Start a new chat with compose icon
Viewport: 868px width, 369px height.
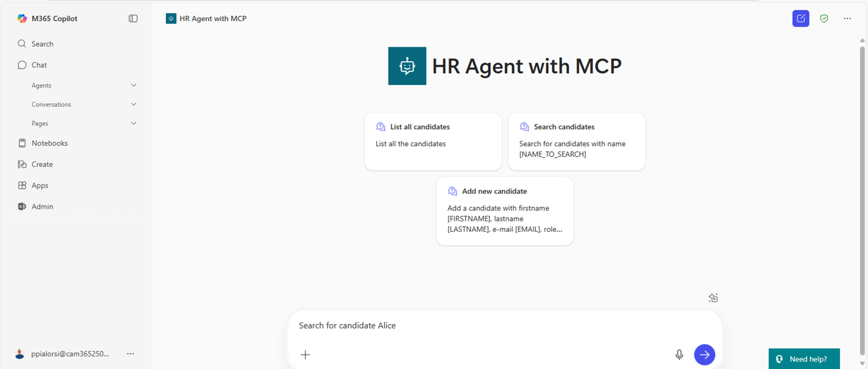(801, 18)
